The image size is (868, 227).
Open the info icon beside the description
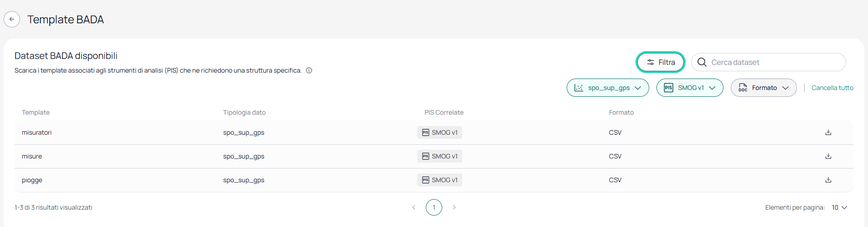[x=309, y=70]
